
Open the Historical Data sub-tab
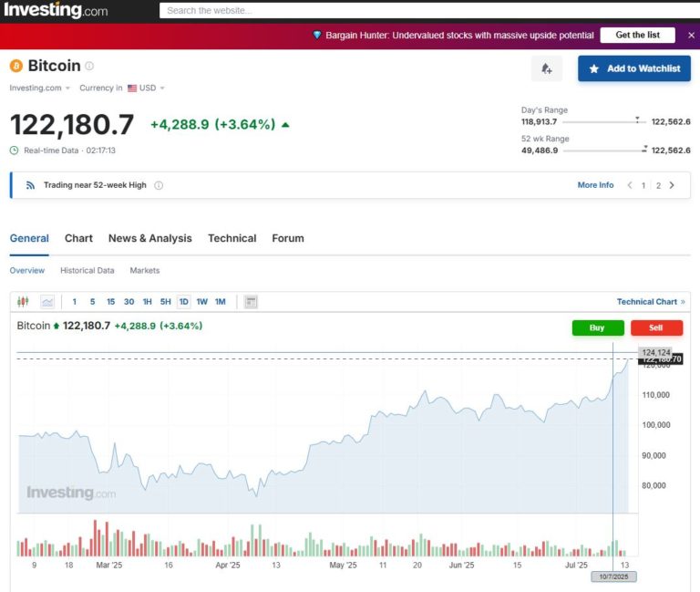click(x=87, y=271)
